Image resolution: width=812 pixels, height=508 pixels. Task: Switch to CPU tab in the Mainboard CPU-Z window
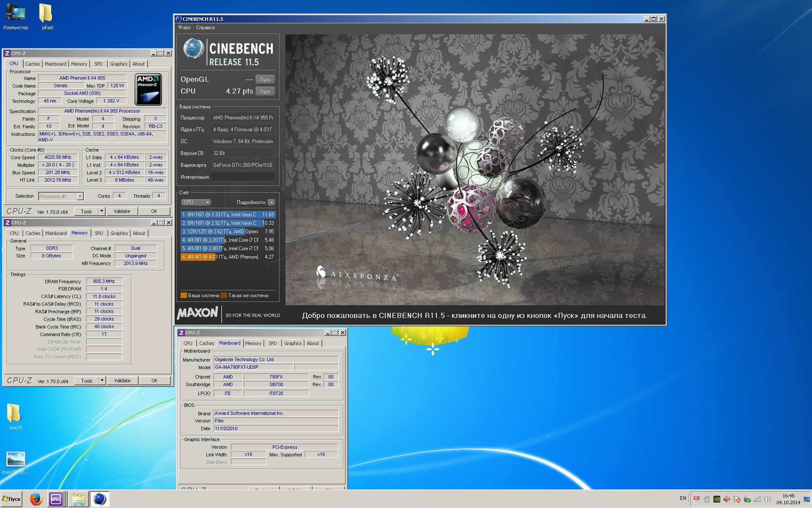[188, 343]
